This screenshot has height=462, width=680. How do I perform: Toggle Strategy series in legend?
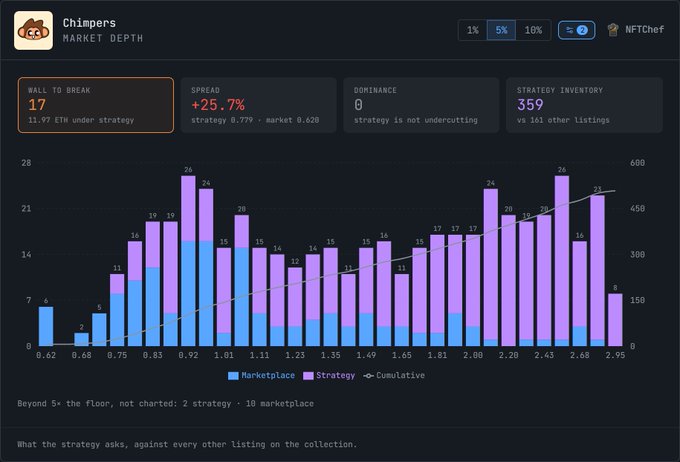(329, 375)
